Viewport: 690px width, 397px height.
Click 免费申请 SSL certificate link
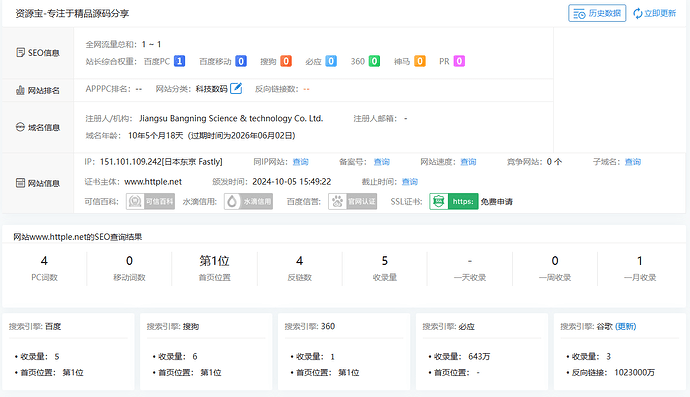(x=497, y=202)
